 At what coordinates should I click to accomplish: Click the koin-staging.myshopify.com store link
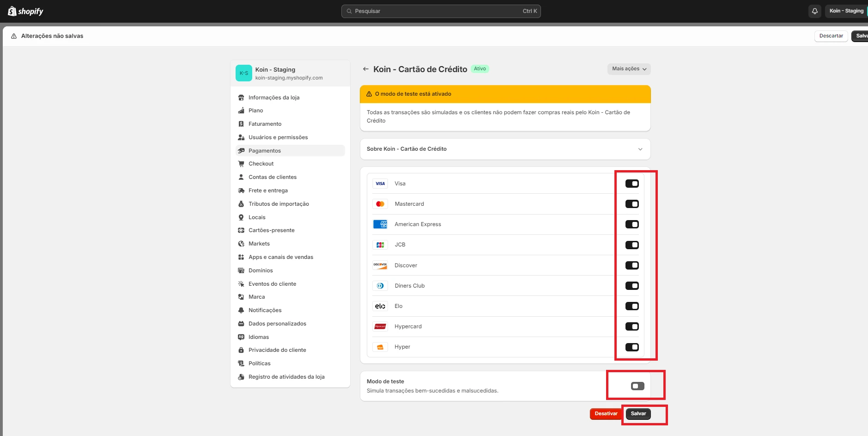(x=289, y=78)
